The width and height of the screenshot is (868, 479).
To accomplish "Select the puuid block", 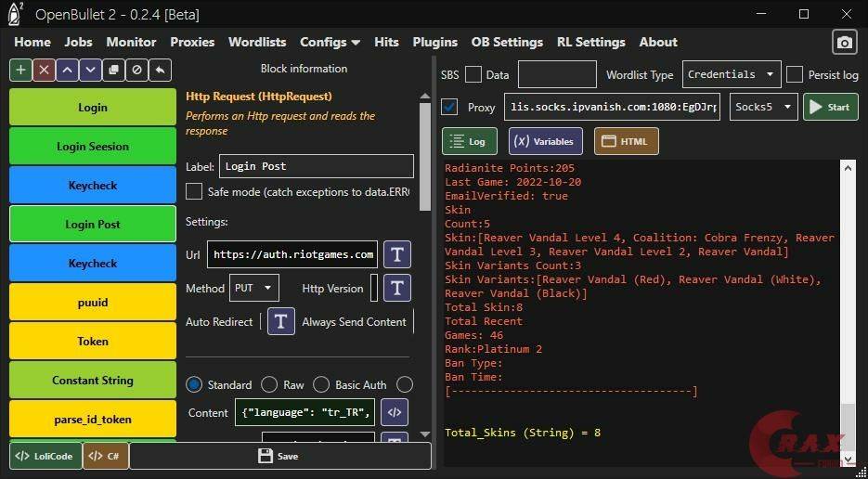I will click(x=93, y=303).
